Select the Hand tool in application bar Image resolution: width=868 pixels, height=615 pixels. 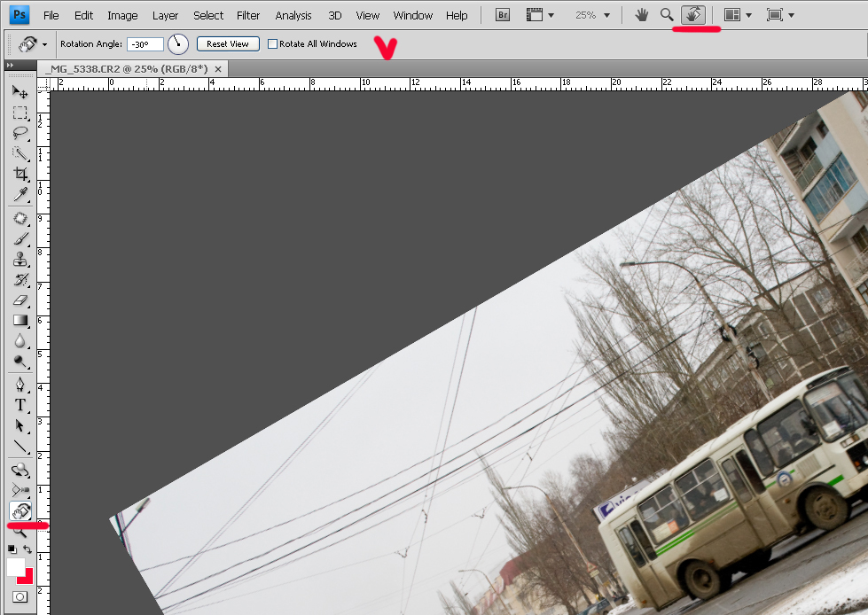[x=642, y=15]
